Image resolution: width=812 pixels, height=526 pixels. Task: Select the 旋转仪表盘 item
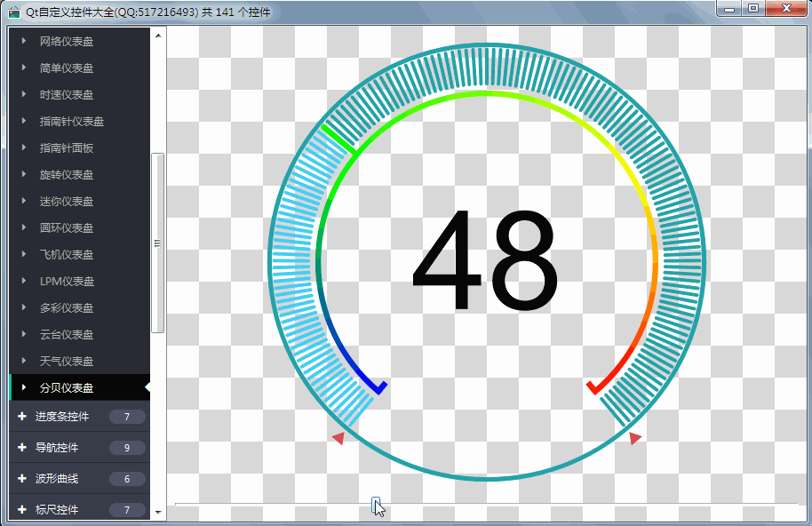(x=67, y=174)
